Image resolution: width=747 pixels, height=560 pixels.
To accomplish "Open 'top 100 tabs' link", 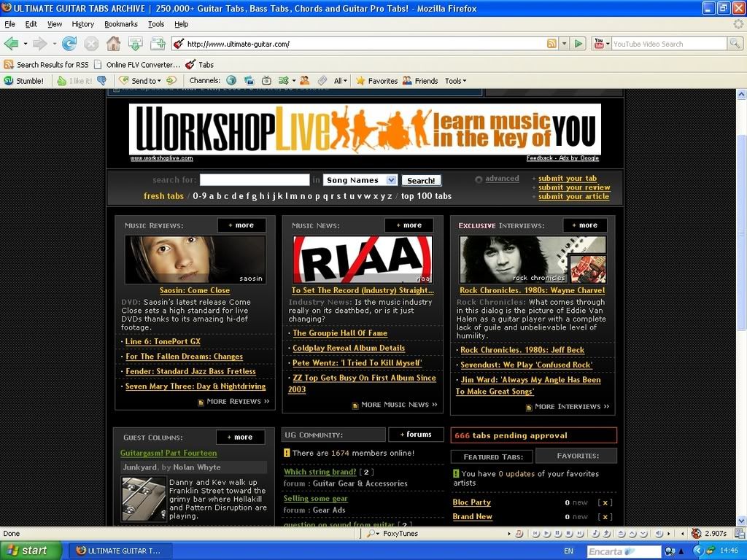I will pos(426,196).
